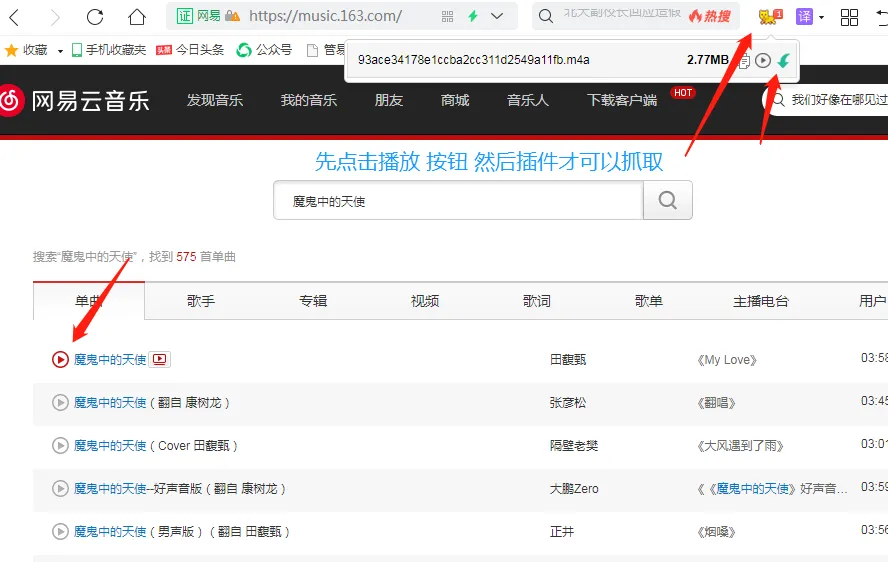Image resolution: width=888 pixels, height=562 pixels.
Task: Play the 大鹏Zero 好声音版 song
Action: coord(60,488)
